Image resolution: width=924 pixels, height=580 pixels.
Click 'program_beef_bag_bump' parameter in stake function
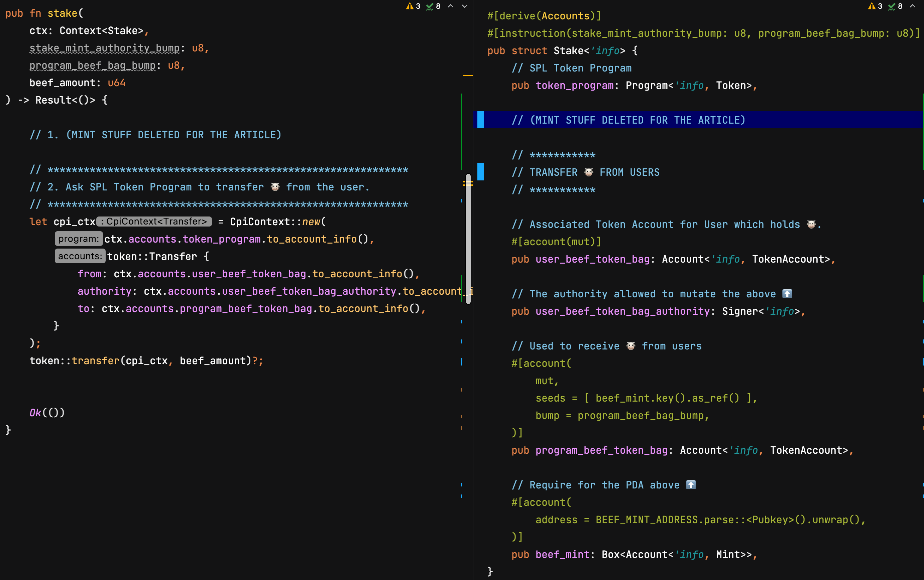tap(93, 65)
